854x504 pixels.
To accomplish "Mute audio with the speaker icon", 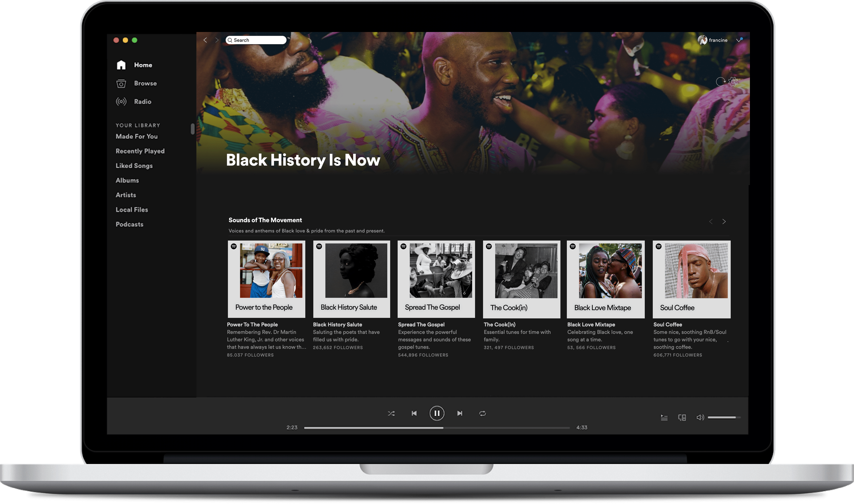I will (x=700, y=417).
